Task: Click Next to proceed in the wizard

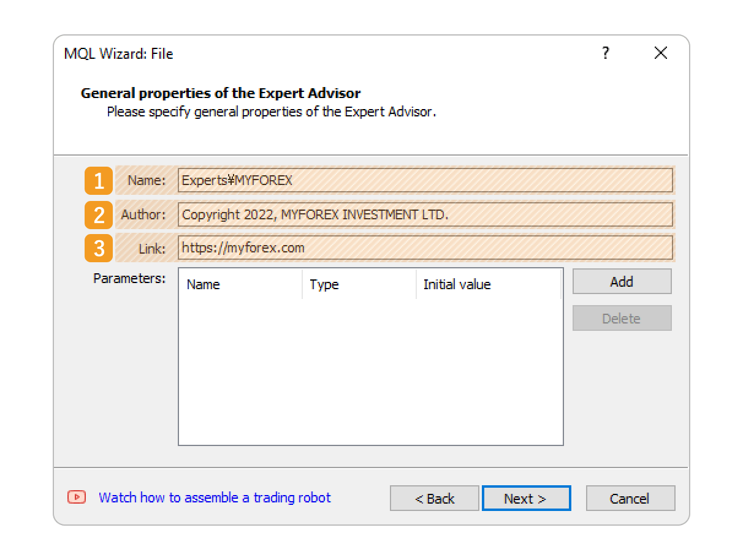Action: click(526, 498)
